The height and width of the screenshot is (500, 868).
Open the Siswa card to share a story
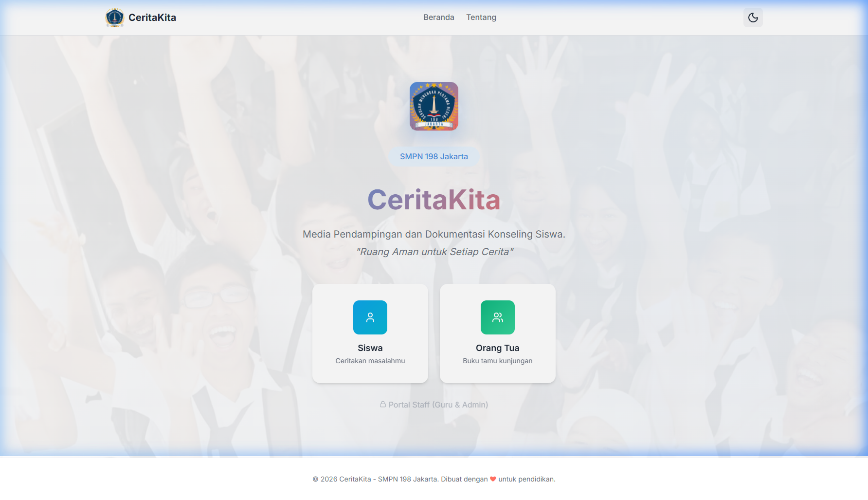coord(370,333)
